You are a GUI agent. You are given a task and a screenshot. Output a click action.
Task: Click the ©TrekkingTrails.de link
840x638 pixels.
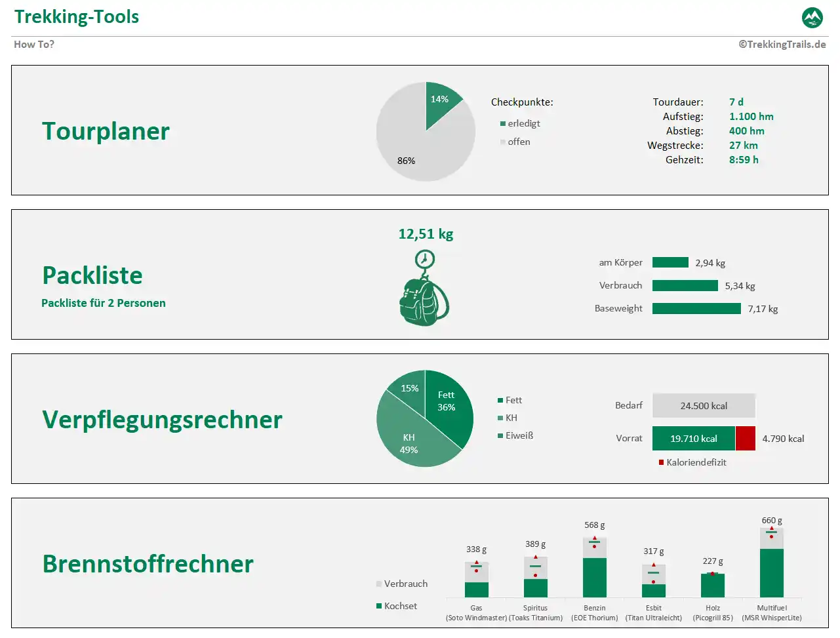point(782,44)
